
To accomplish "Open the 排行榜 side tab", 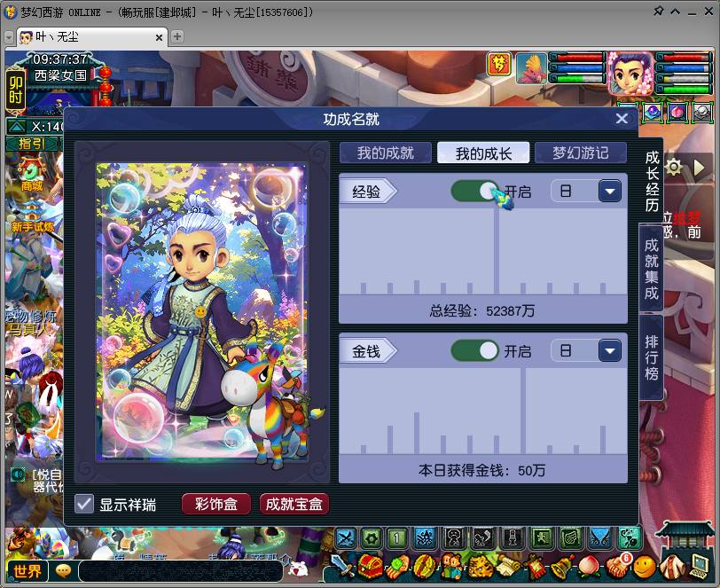I will point(651,357).
